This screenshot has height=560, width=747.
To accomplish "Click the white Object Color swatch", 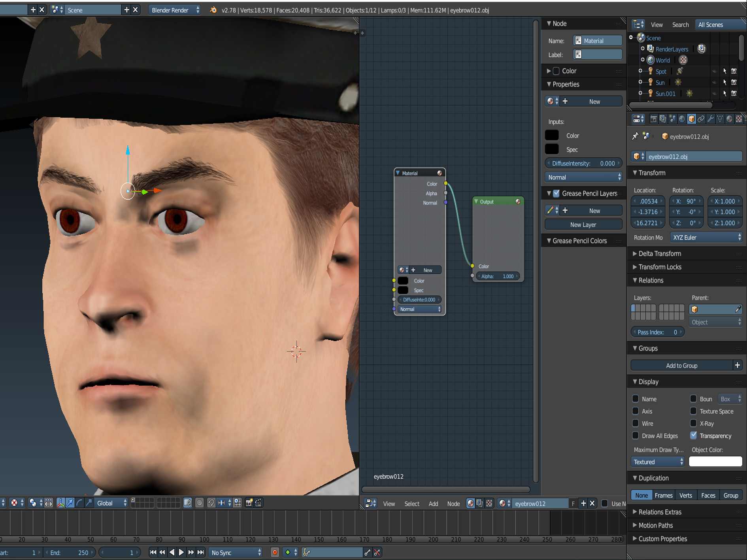I will pyautogui.click(x=715, y=462).
